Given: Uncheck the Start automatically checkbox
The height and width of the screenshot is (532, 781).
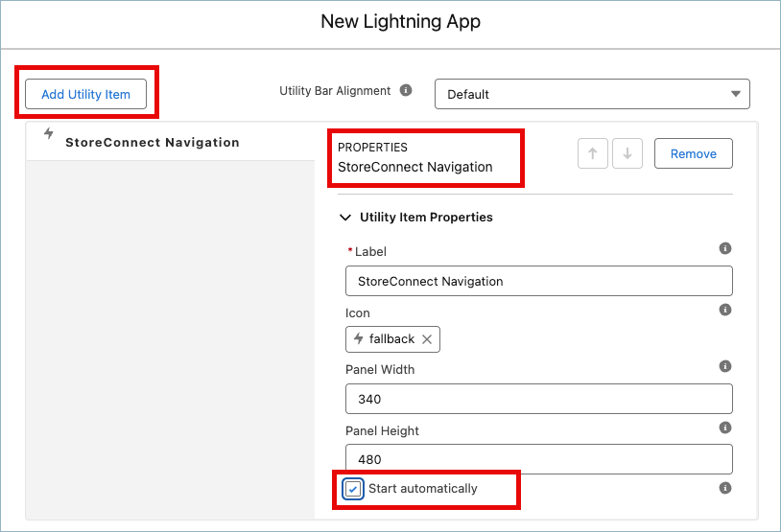Looking at the screenshot, I should tap(353, 489).
